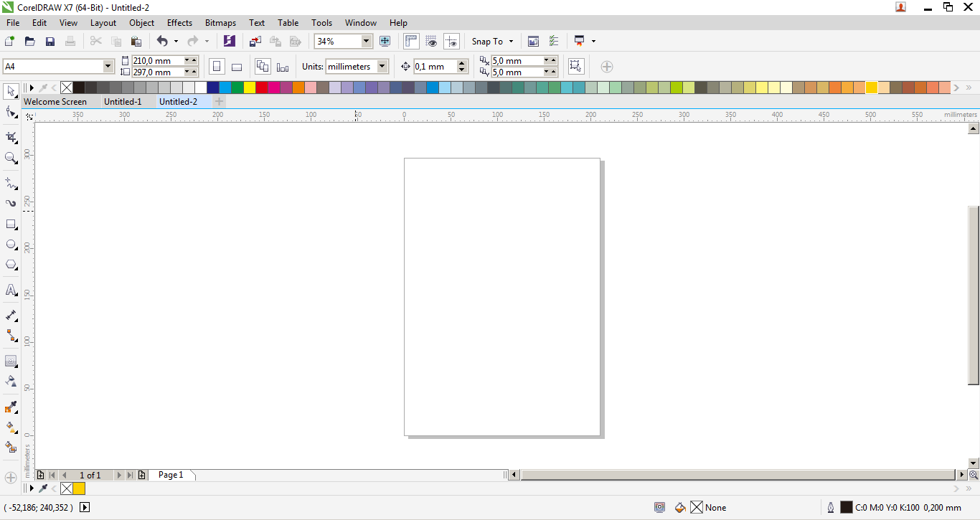This screenshot has height=520, width=980.
Task: Select the Pick tool
Action: (x=11, y=91)
